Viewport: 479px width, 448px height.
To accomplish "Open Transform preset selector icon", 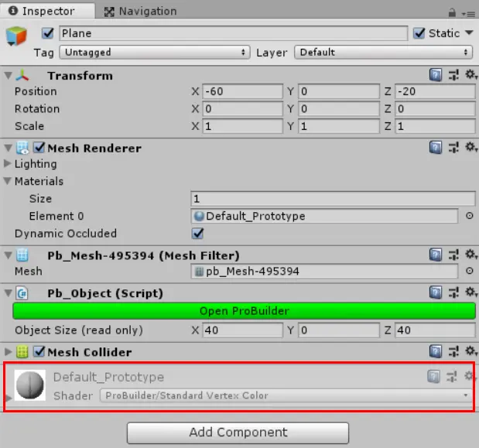I will click(x=453, y=75).
